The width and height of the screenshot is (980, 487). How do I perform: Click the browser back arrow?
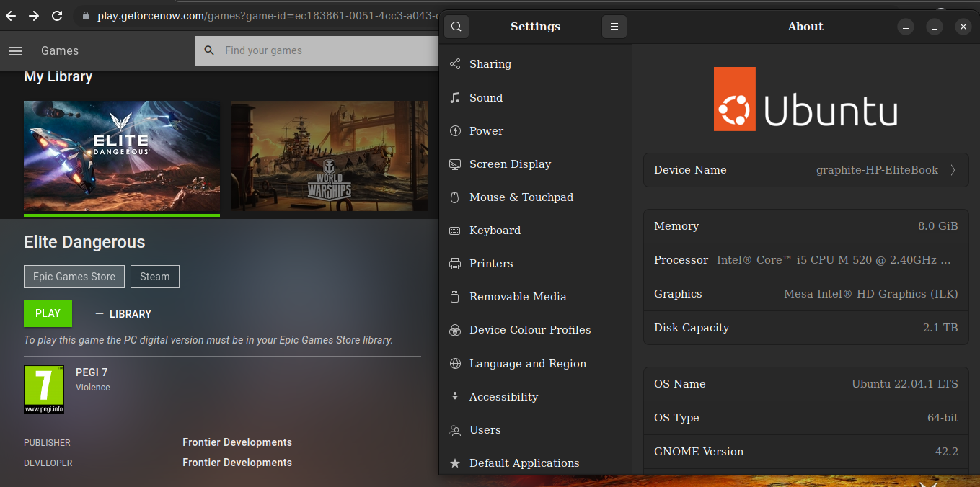(x=11, y=15)
